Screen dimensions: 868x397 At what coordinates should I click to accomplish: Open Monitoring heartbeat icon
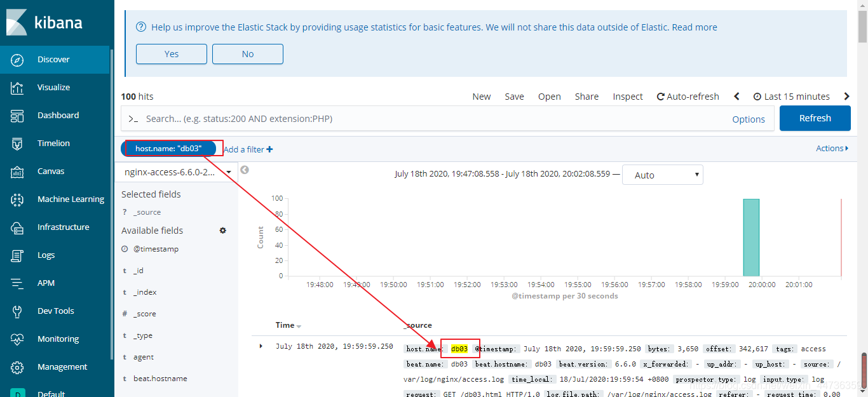coord(18,339)
